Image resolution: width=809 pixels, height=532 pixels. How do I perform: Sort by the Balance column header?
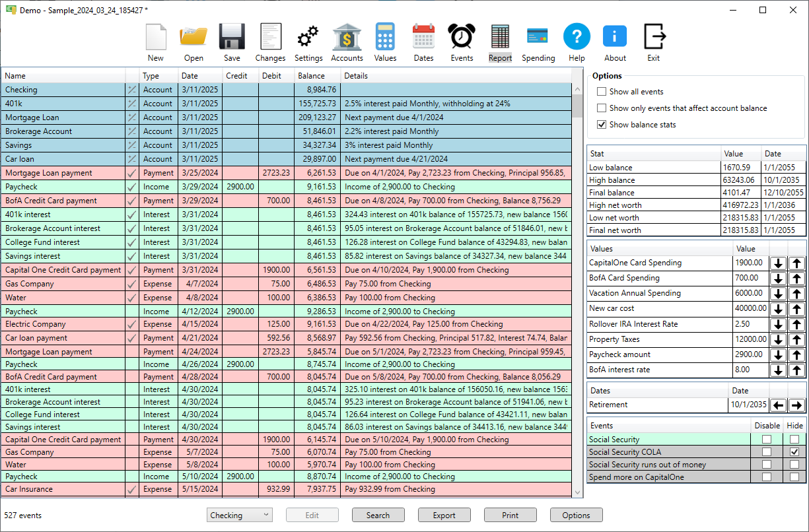[317, 76]
